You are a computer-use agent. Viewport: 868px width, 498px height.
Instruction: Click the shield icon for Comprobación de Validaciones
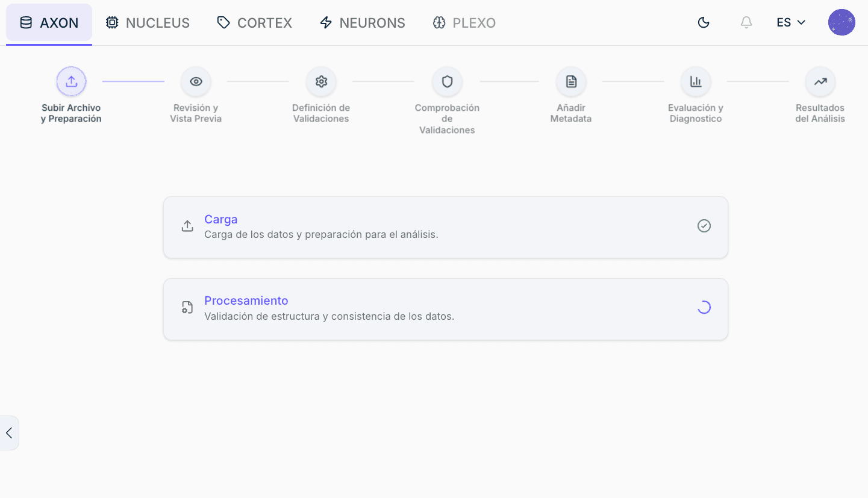pyautogui.click(x=447, y=81)
